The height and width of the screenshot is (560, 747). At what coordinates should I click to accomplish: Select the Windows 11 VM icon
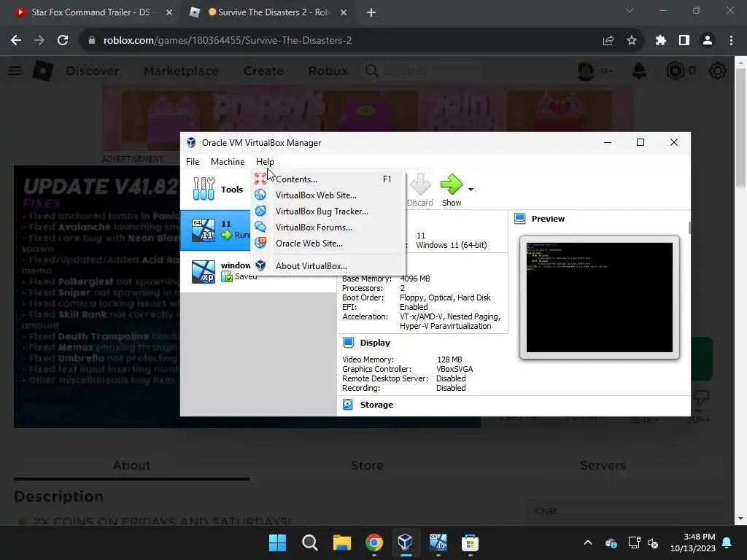point(203,230)
